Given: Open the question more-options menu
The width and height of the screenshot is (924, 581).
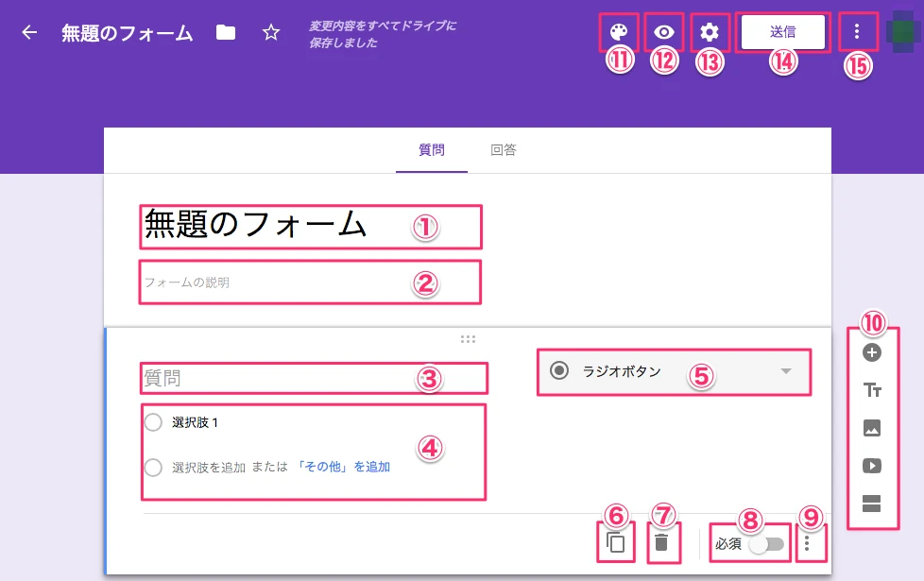Looking at the screenshot, I should pyautogui.click(x=807, y=542).
